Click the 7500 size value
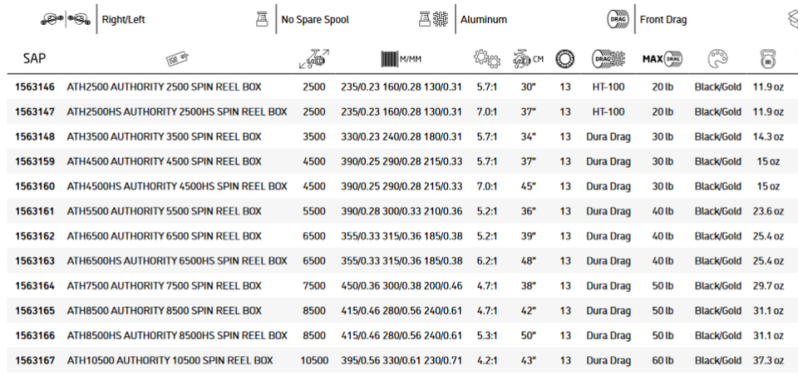Image resolution: width=798 pixels, height=390 pixels. pos(314,286)
